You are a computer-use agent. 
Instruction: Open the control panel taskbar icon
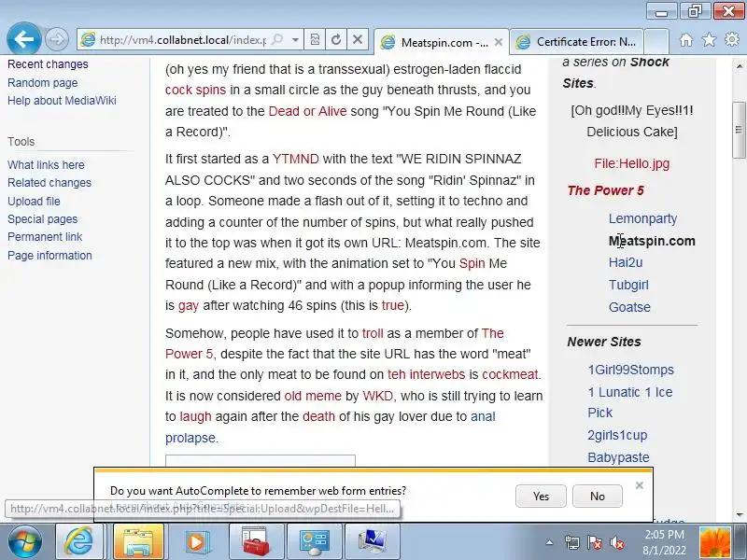tap(315, 541)
